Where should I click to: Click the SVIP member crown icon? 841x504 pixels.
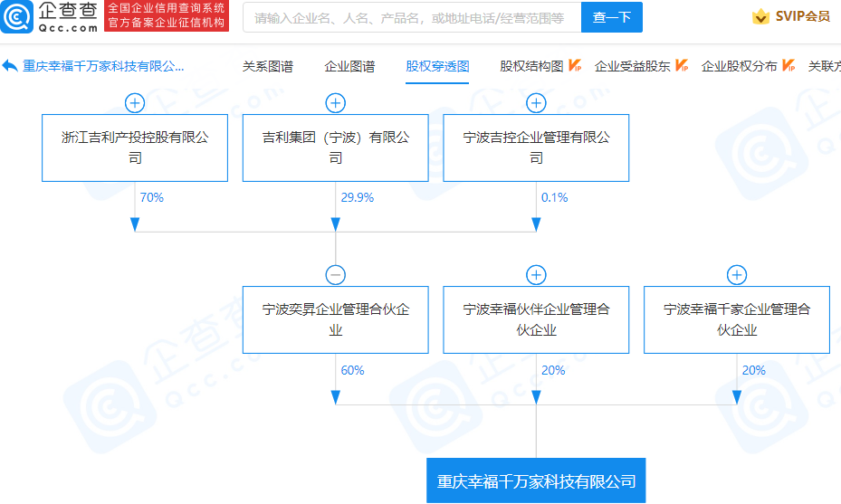[760, 16]
